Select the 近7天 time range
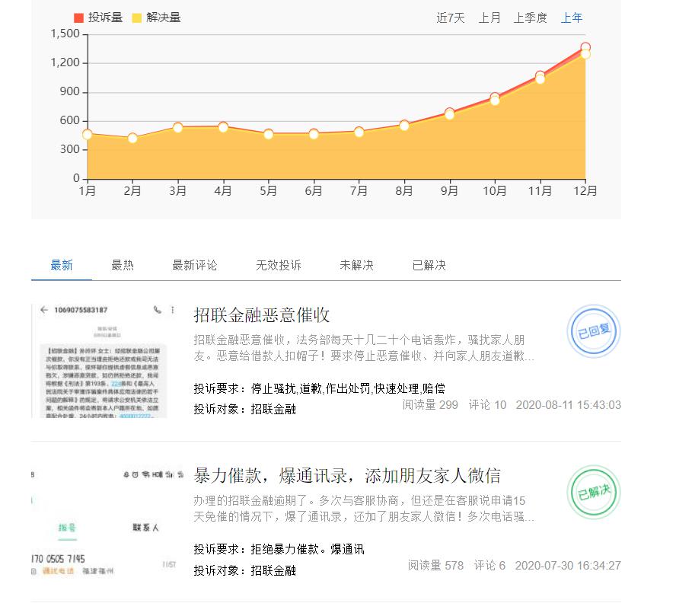The height and width of the screenshot is (616, 676). pyautogui.click(x=450, y=18)
